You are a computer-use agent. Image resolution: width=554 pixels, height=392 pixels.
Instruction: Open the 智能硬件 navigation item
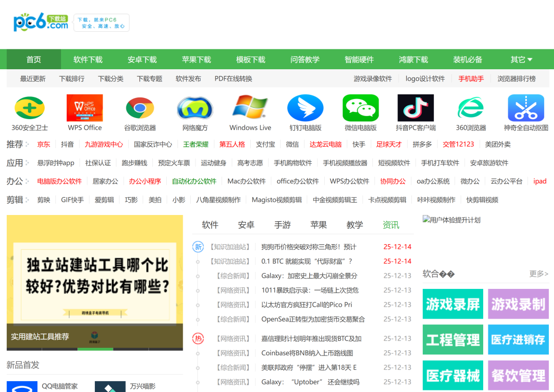[x=359, y=60]
